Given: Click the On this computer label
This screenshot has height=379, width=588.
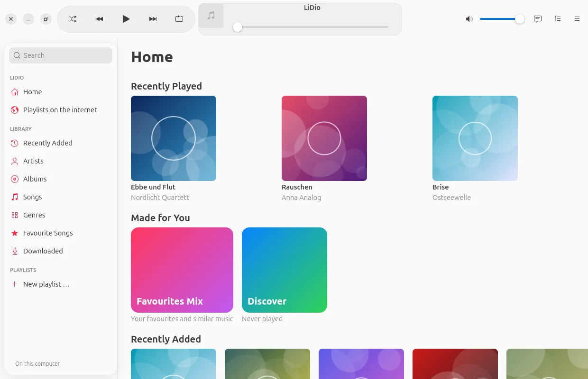Looking at the screenshot, I should (37, 364).
